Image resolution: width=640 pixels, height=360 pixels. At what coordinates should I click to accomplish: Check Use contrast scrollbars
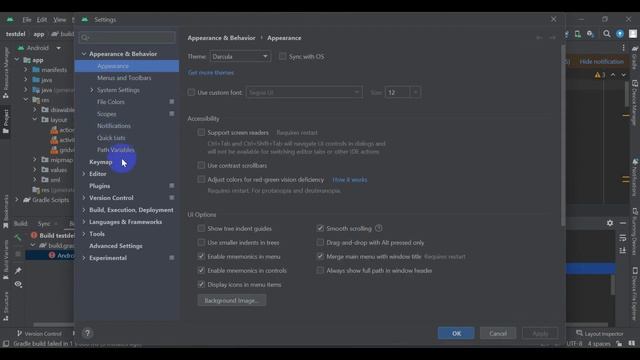click(201, 165)
